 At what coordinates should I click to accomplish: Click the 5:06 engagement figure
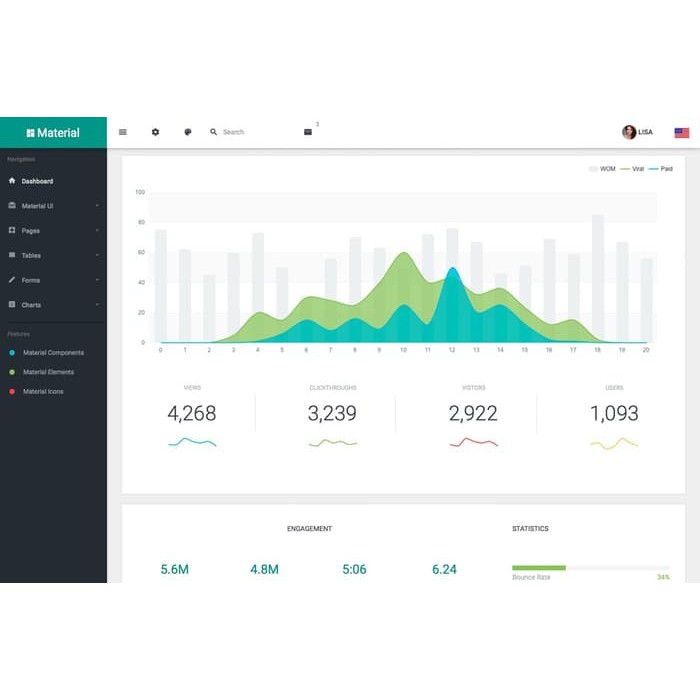pos(354,569)
